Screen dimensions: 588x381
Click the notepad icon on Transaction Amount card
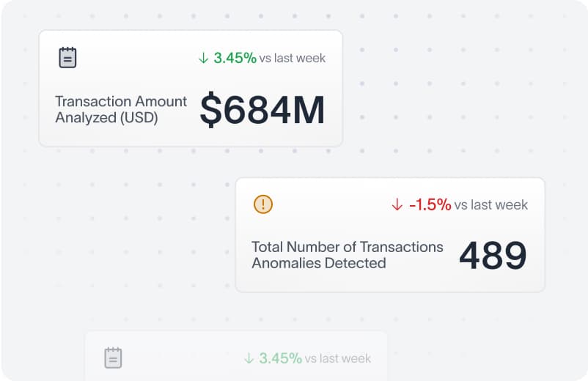click(67, 58)
